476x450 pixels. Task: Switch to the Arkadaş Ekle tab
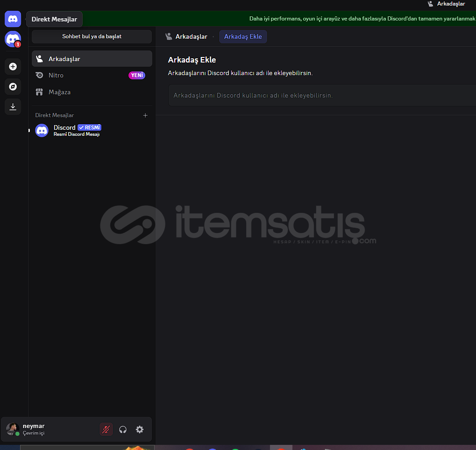click(x=243, y=36)
